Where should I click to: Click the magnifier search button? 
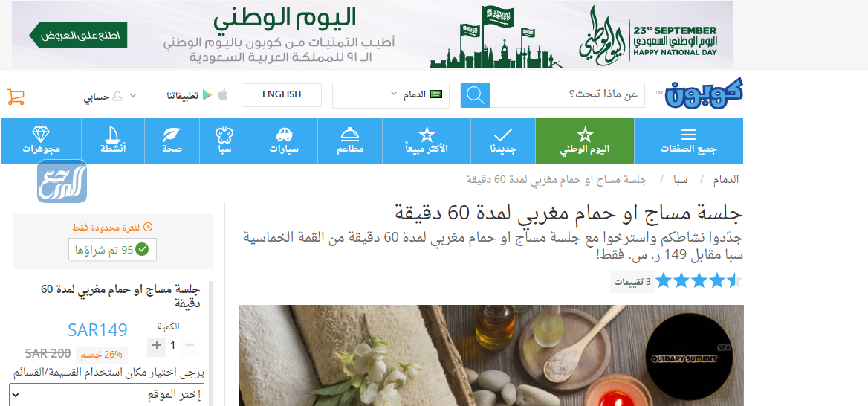pos(476,95)
